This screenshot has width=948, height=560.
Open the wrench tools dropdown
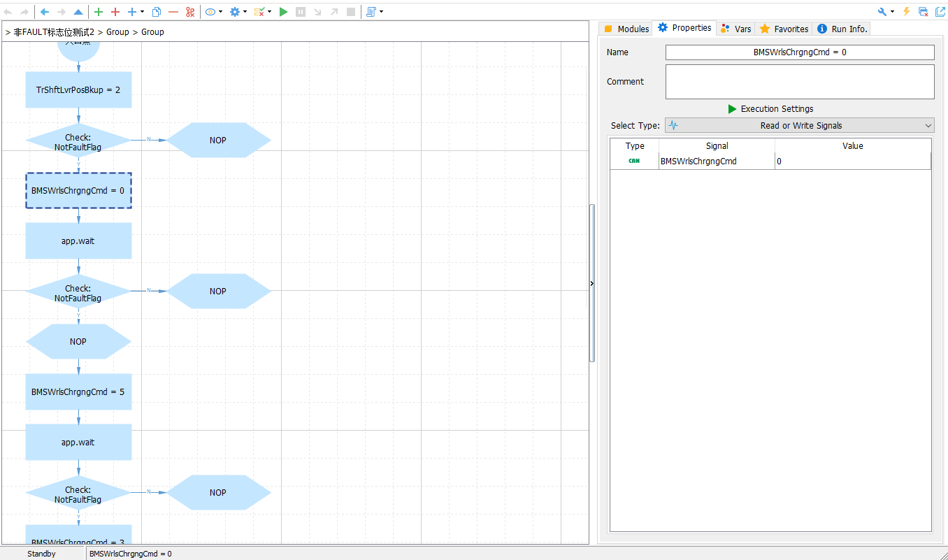tap(886, 12)
